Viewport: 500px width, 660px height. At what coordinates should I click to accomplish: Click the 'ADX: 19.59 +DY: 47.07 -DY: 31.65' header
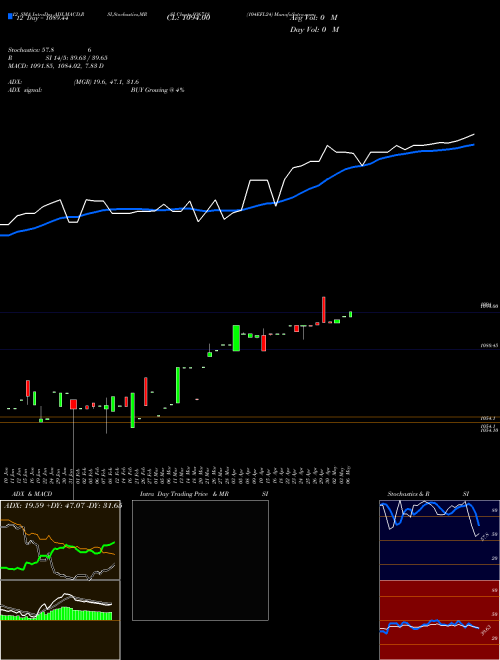[x=63, y=505]
